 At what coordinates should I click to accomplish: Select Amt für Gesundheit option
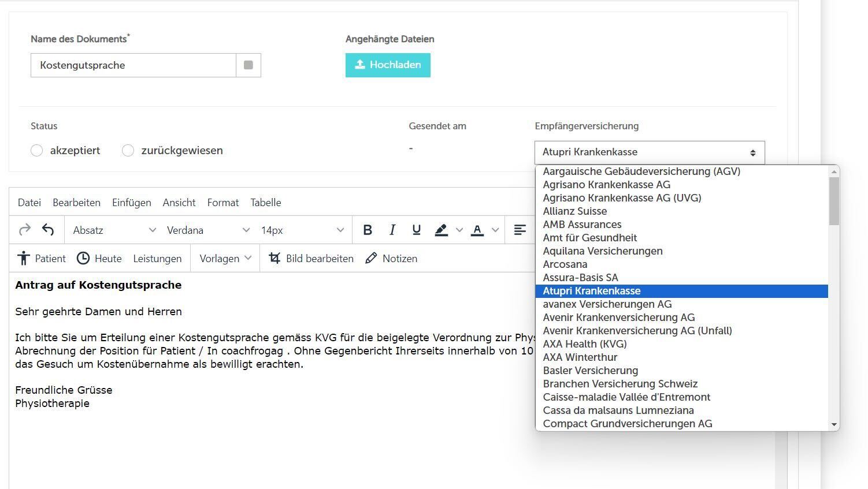point(682,238)
